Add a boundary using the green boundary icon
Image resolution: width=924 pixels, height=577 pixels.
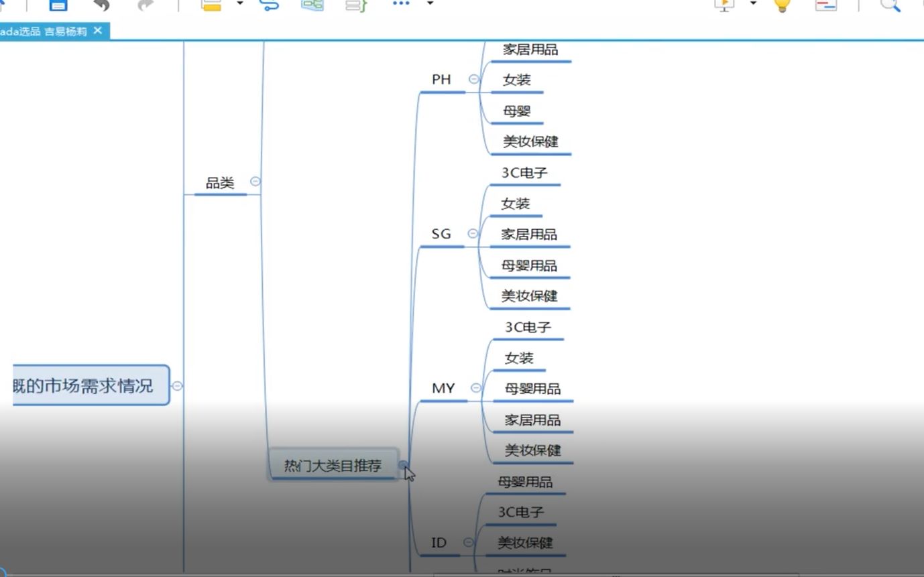point(312,4)
